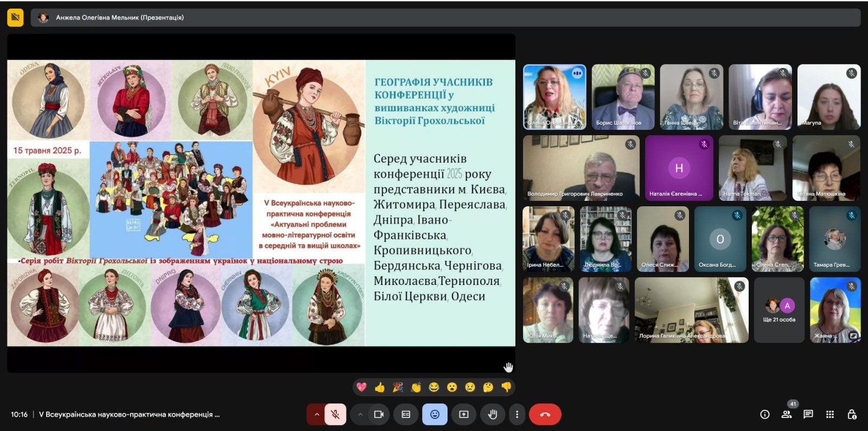Select Борис Шалагінов video tile

pos(623,97)
